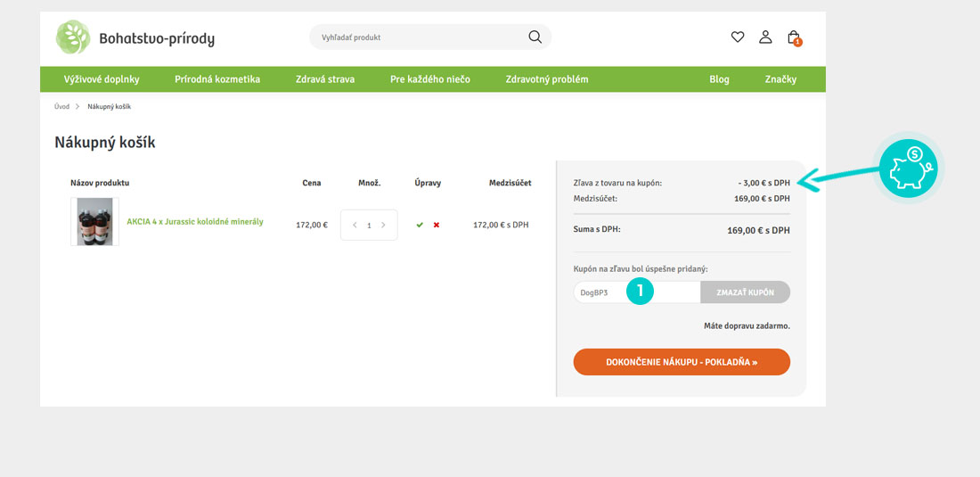The width and height of the screenshot is (980, 477).
Task: Open Prírodná kozmetika menu
Action: tap(217, 79)
